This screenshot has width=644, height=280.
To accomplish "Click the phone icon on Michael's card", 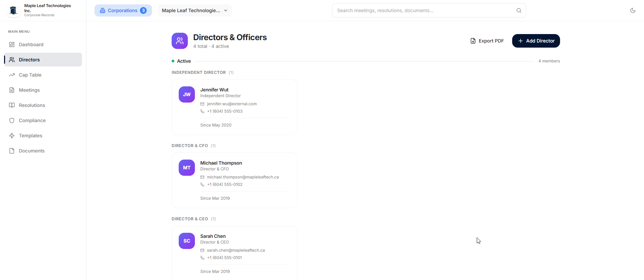I will click(x=202, y=185).
